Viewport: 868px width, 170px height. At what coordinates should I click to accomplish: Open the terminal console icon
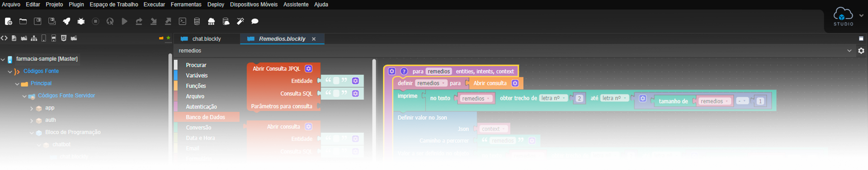(183, 21)
